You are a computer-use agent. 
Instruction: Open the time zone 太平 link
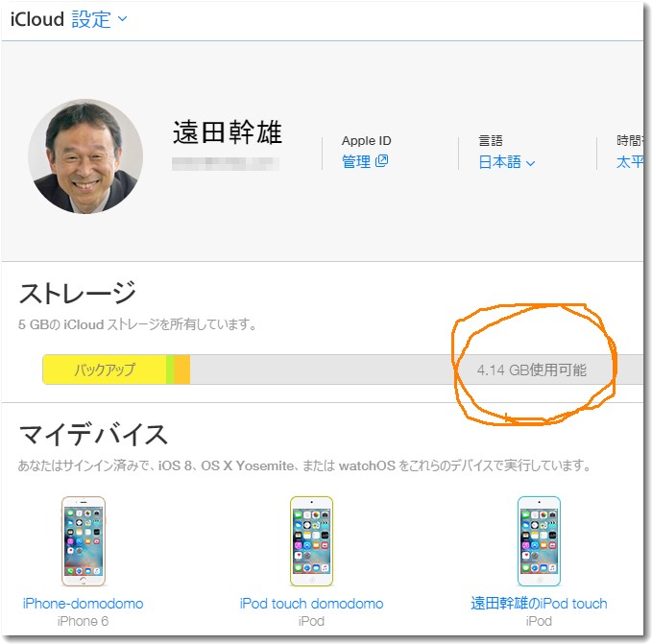(x=630, y=161)
